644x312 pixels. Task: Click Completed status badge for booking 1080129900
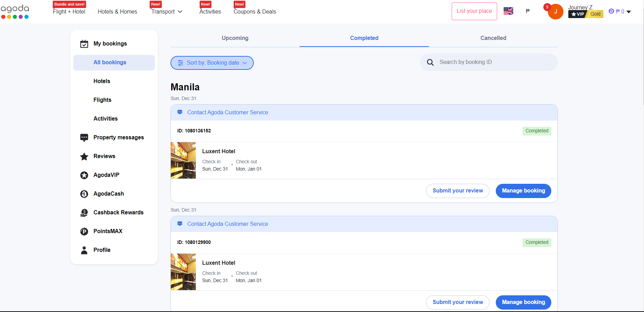pyautogui.click(x=537, y=243)
